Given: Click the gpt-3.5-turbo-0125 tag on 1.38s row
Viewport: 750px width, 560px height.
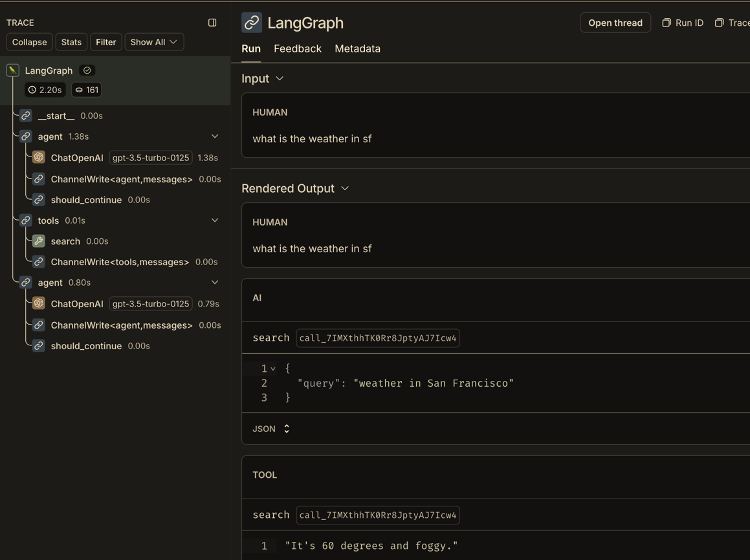Looking at the screenshot, I should pyautogui.click(x=151, y=158).
